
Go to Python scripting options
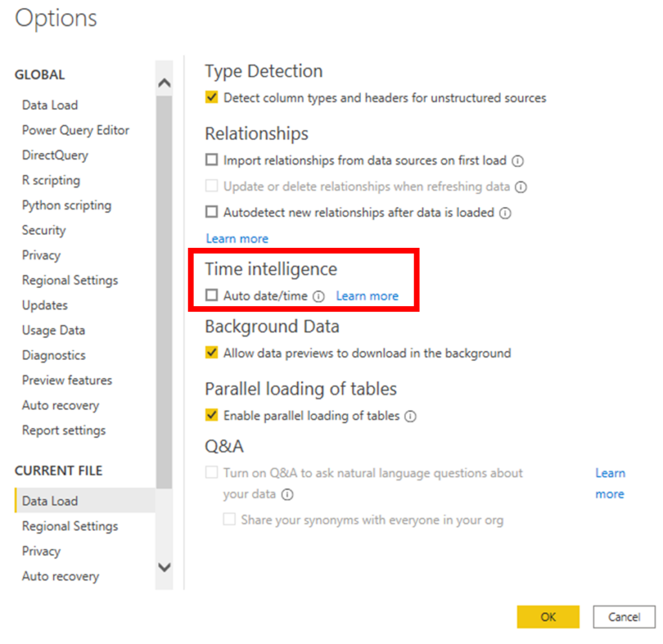[x=67, y=205]
